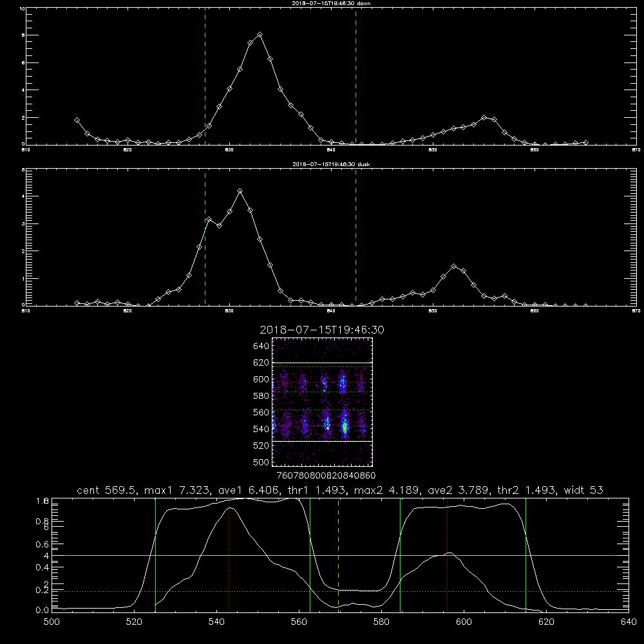Click the x-axis label 620 on bottom plot
Viewport: 644px width, 644px height.
(x=546, y=622)
